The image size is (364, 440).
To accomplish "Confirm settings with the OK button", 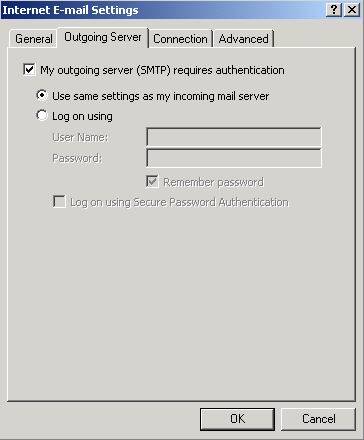I will 237,419.
